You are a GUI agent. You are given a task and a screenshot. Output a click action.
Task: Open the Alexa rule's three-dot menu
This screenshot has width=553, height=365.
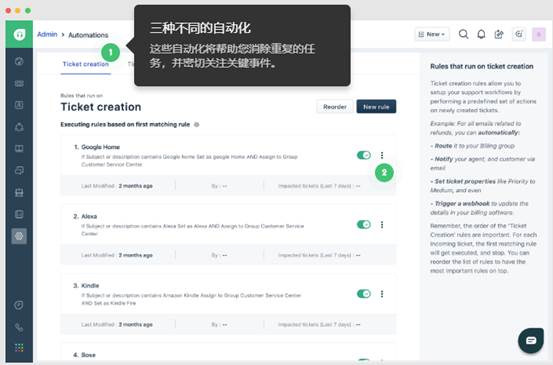pos(382,225)
